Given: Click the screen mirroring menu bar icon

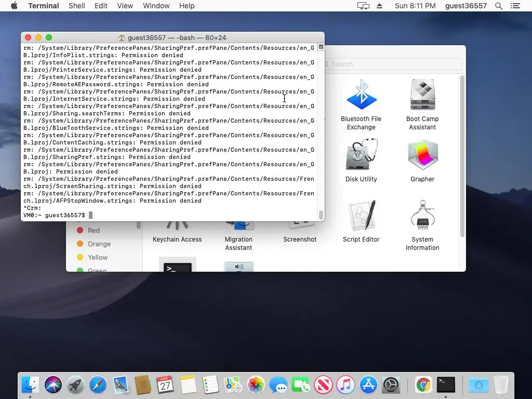Looking at the screenshot, I should pyautogui.click(x=363, y=6).
